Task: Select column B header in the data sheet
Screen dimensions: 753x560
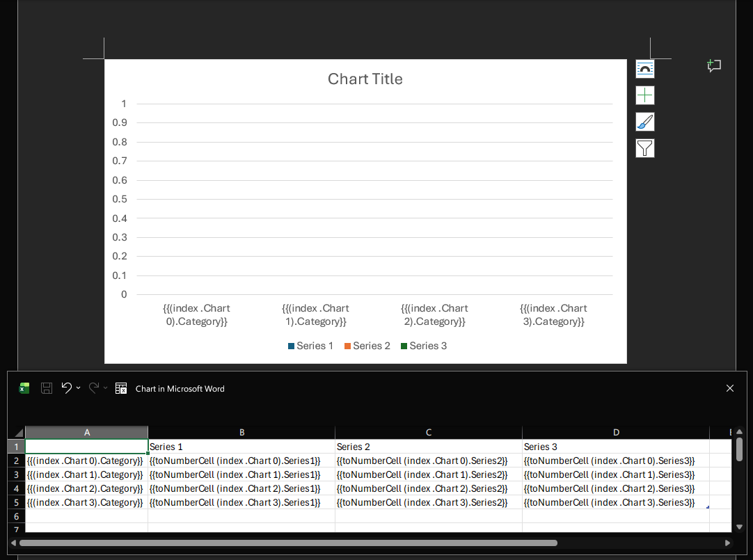Action: click(241, 431)
